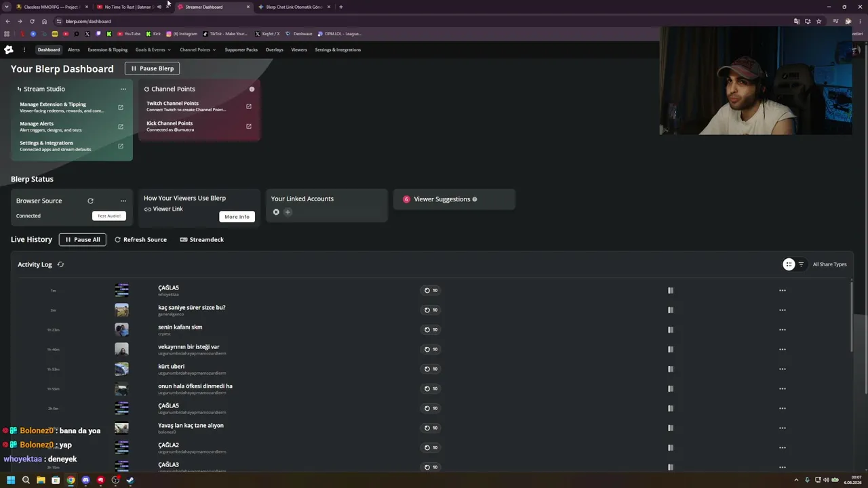Click the Activity Log vertical scrollbar
This screenshot has height=488, width=868.
[x=852, y=317]
